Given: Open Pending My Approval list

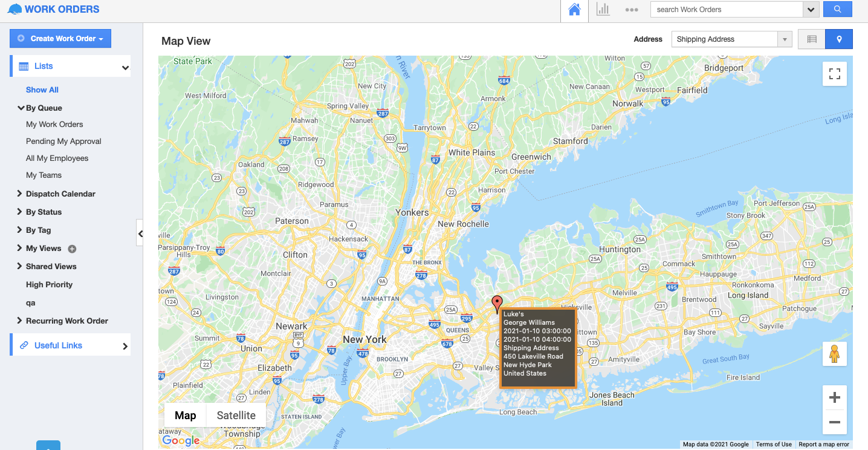Looking at the screenshot, I should pyautogui.click(x=63, y=141).
